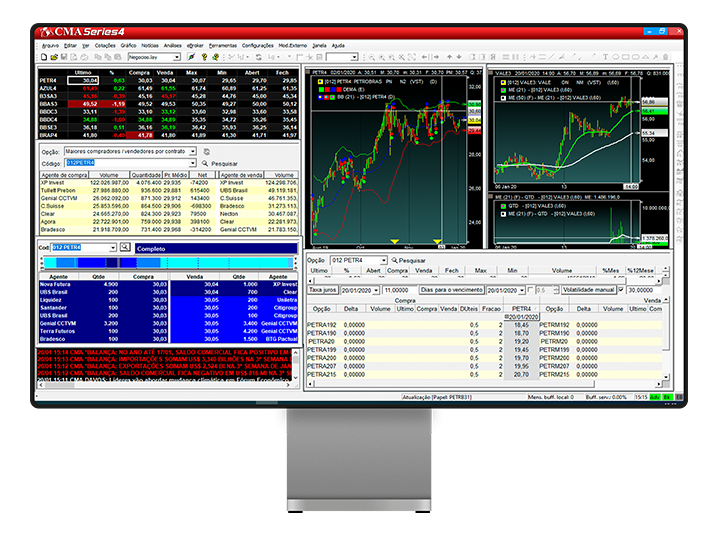Image resolution: width=718 pixels, height=544 pixels.
Task: Click the toolbar refresh arrows icon
Action: 258,57
